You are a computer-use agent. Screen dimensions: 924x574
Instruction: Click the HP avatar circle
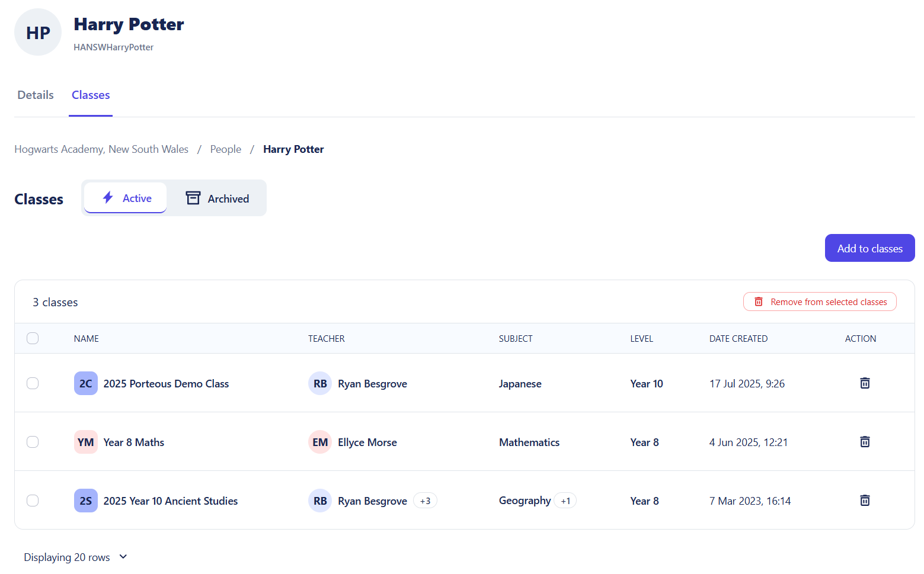coord(38,32)
